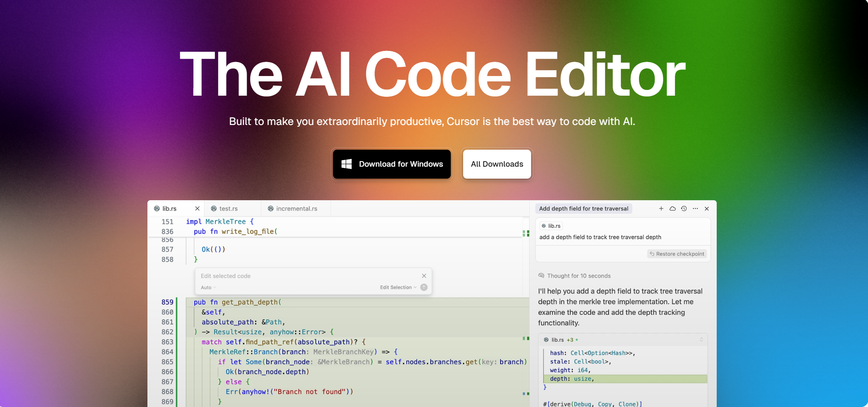
Task: Click the line 'Err(anyhow!("Branch not found"))'
Action: tap(289, 392)
